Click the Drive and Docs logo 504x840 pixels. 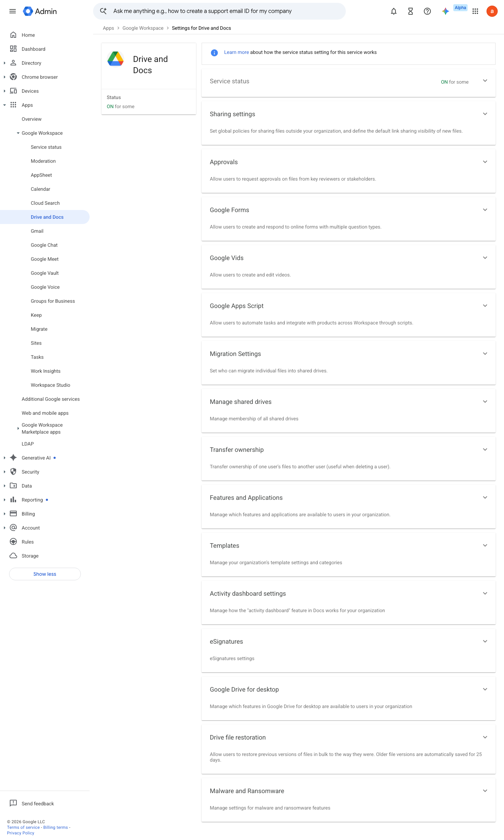115,59
